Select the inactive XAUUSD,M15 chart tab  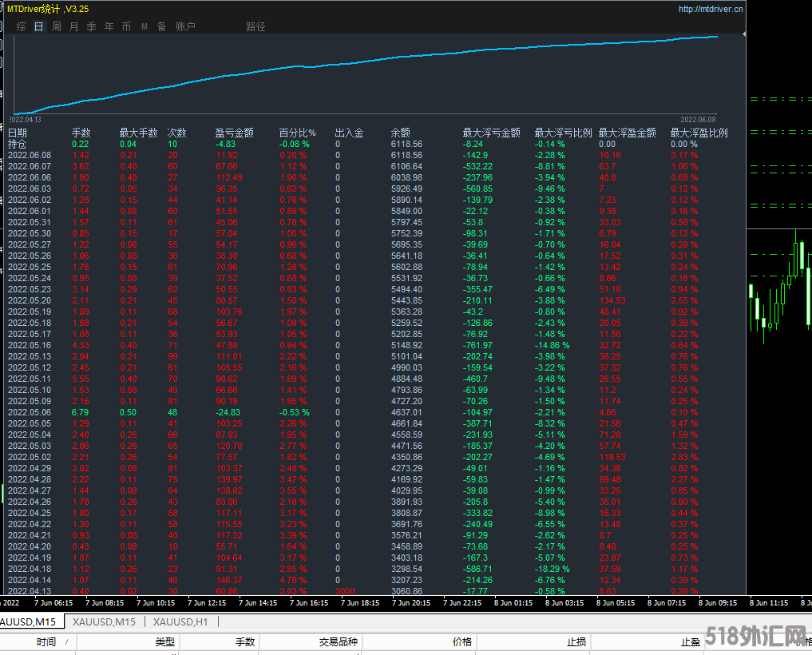pyautogui.click(x=104, y=621)
